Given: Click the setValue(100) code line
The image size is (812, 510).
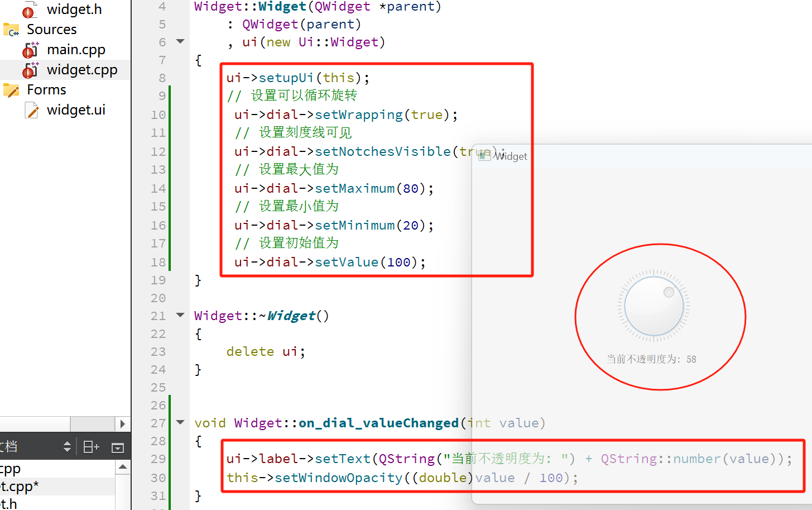Looking at the screenshot, I should point(330,262).
